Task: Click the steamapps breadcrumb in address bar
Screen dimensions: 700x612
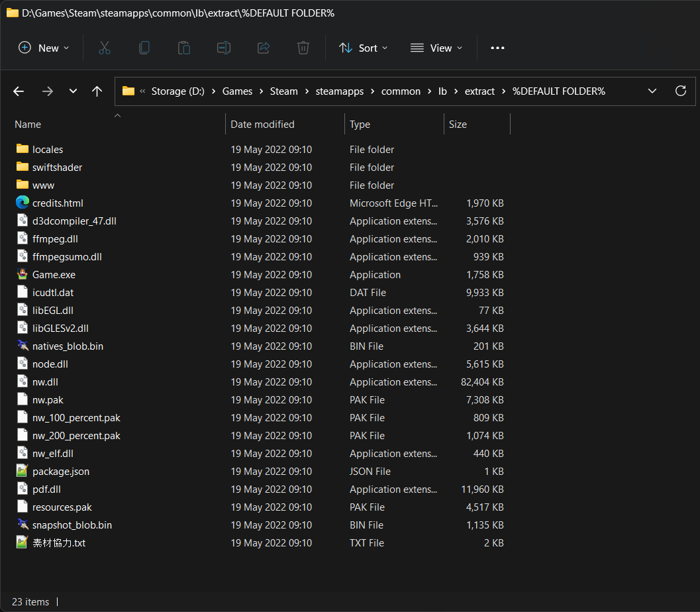Action: [x=339, y=91]
